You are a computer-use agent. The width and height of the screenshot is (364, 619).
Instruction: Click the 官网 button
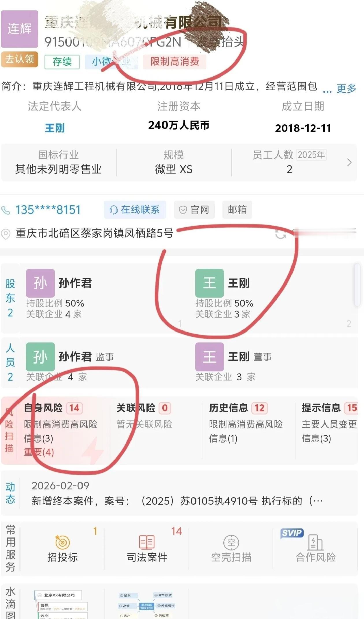click(194, 210)
